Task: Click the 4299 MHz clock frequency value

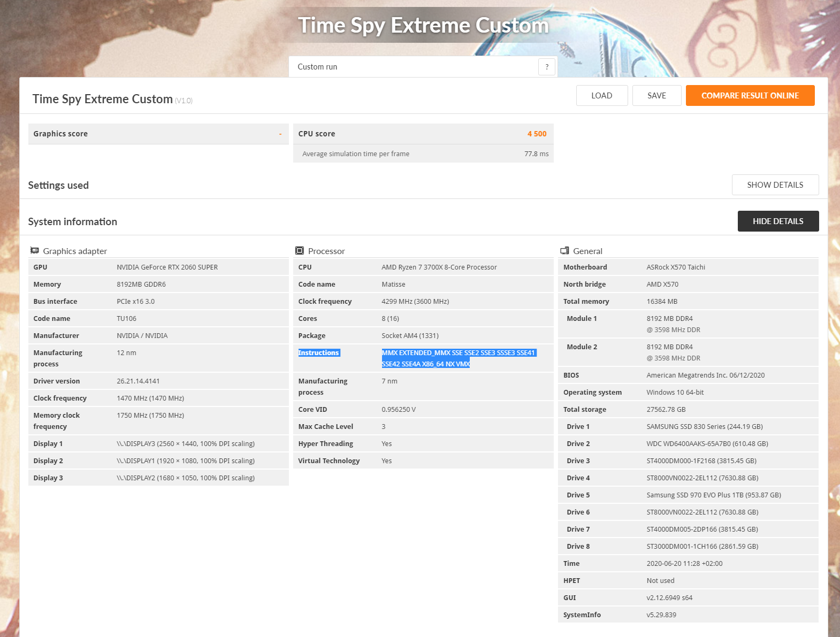Action: 415,301
